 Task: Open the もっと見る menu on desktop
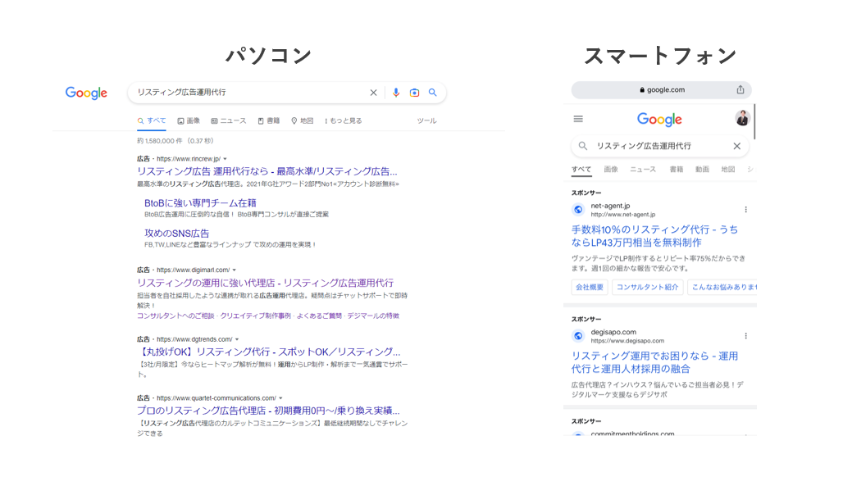tap(343, 121)
